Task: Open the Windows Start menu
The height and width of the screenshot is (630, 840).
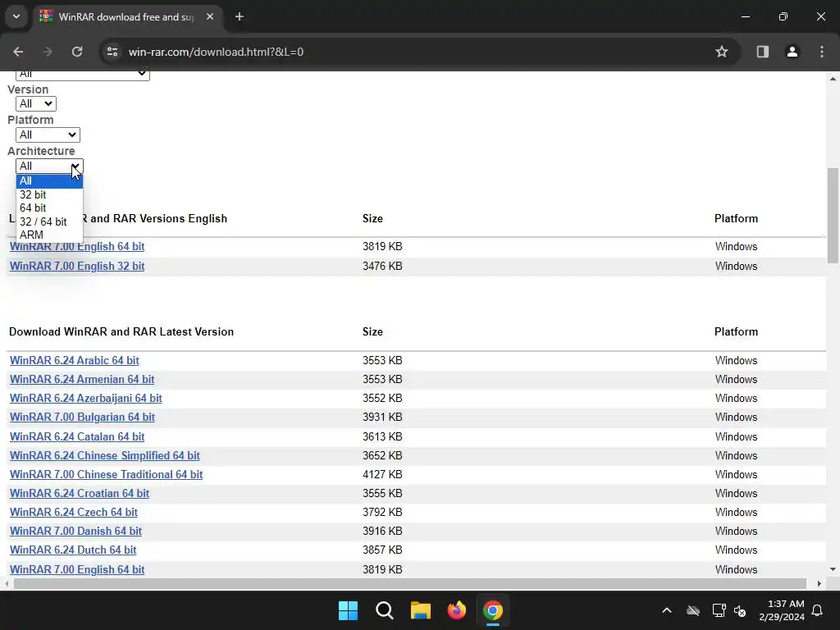Action: (x=348, y=610)
